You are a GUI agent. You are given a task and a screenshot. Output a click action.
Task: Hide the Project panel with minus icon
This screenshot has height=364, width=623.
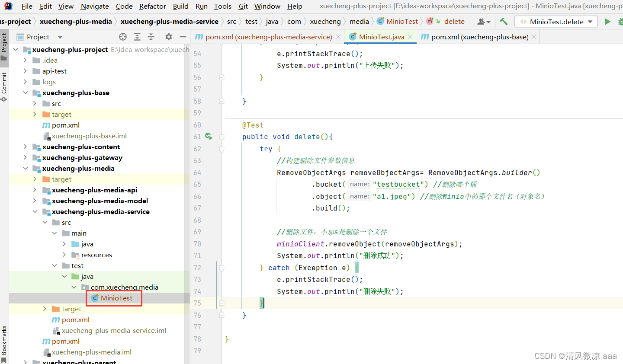point(183,37)
